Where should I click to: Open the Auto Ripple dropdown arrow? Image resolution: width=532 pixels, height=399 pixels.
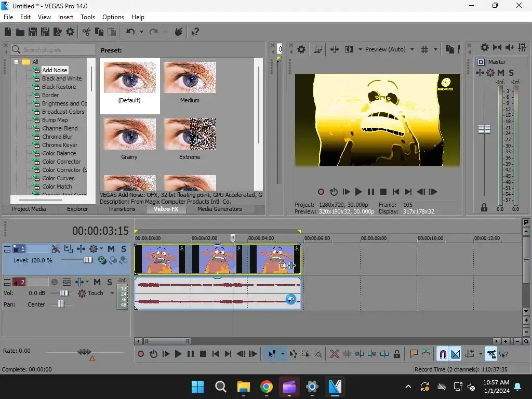click(x=481, y=354)
